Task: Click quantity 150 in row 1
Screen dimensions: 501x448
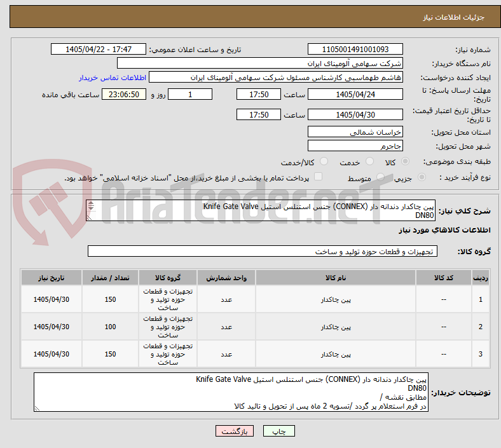Action: point(110,299)
